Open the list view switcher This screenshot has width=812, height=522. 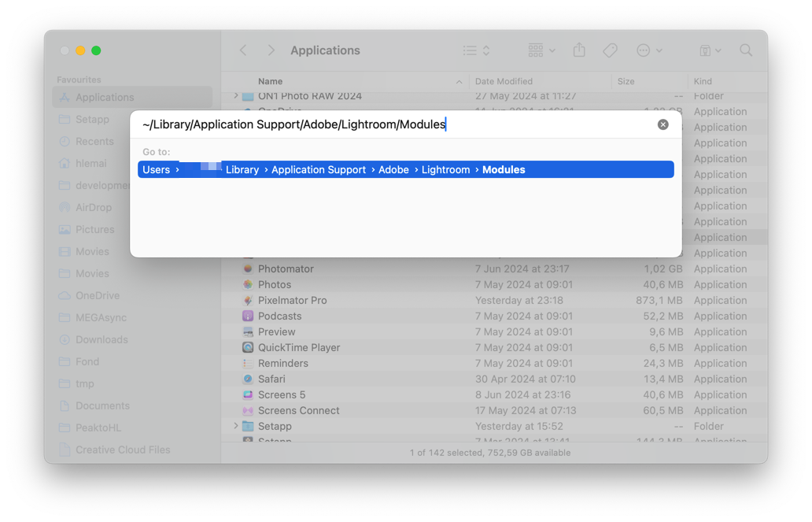pyautogui.click(x=477, y=50)
